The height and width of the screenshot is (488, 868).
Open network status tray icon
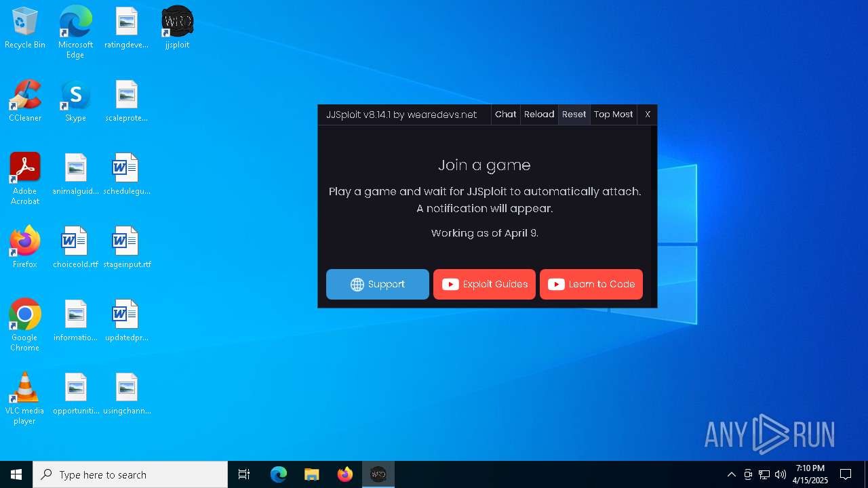[x=764, y=474]
